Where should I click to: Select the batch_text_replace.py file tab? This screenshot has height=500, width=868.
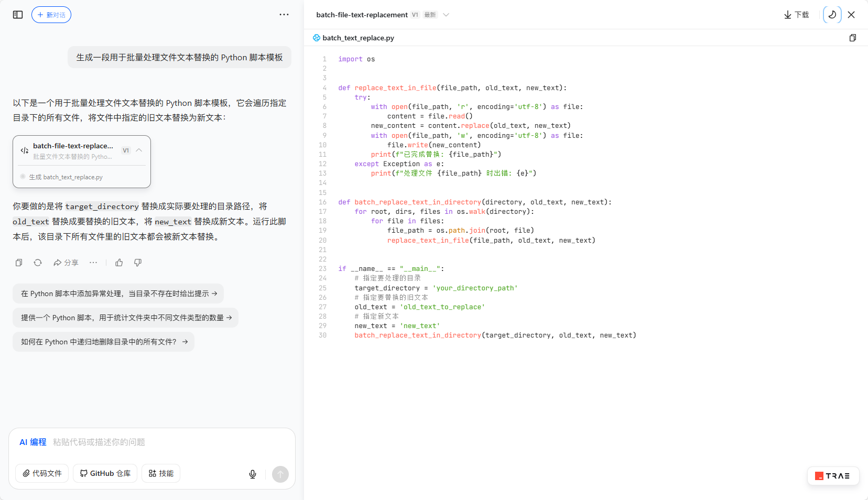359,38
